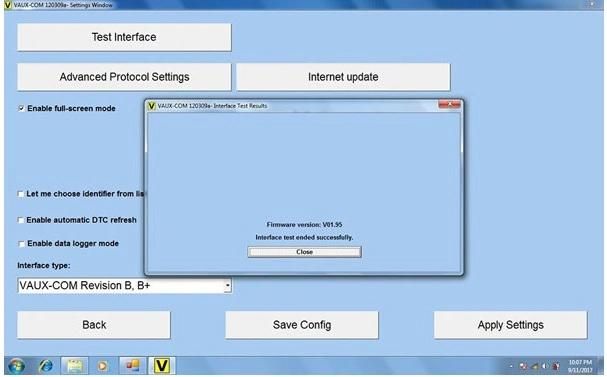This screenshot has height=377, width=607.
Task: Open the Windows Start menu
Action: (x=16, y=366)
